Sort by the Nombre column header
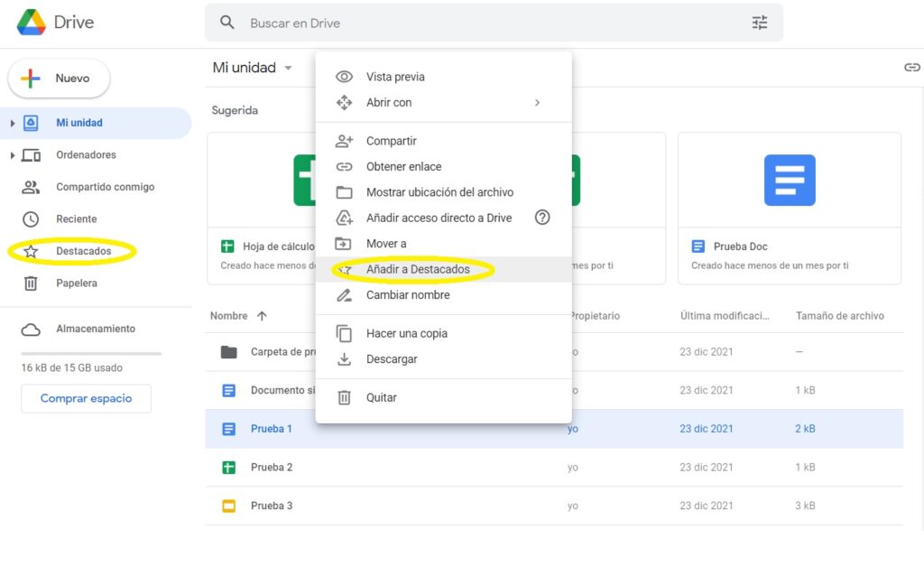This screenshot has height=585, width=924. [x=229, y=316]
